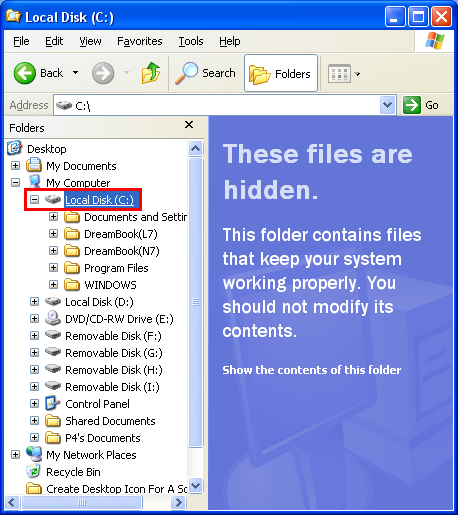Screen dimensions: 458x515
Task: Expand the Local Disk (D:) node
Action: tap(34, 302)
